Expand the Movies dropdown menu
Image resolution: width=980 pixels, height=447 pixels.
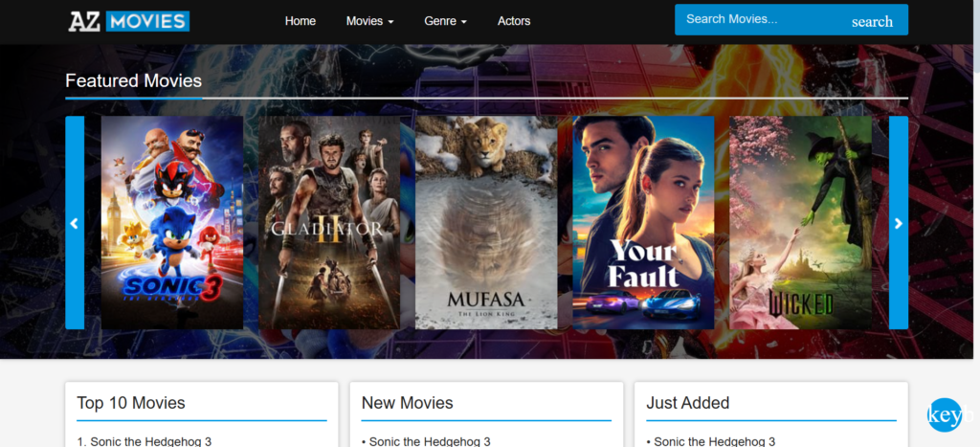tap(370, 21)
